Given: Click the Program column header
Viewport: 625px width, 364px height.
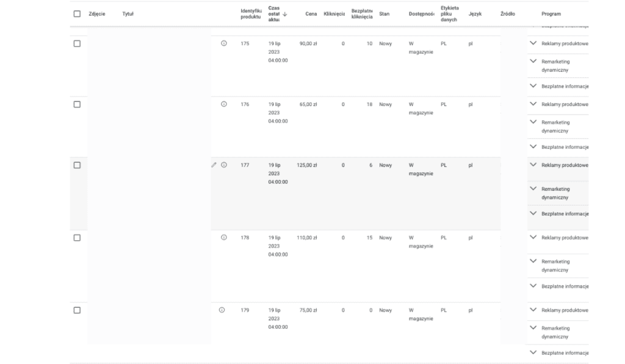Looking at the screenshot, I should [551, 13].
